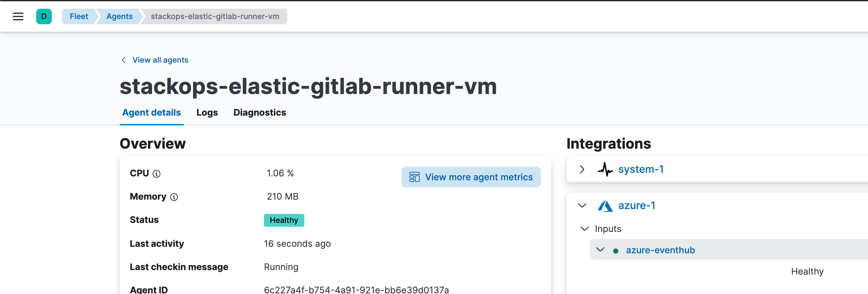Click the heartbeat icon for system-1 integration
The width and height of the screenshot is (868, 294).
click(x=605, y=169)
